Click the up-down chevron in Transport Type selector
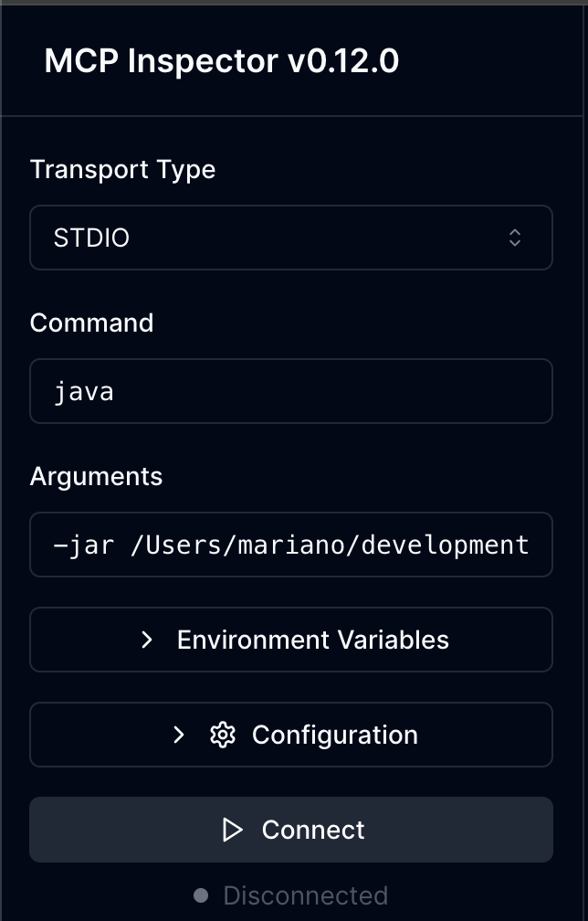This screenshot has width=588, height=921. pyautogui.click(x=515, y=238)
